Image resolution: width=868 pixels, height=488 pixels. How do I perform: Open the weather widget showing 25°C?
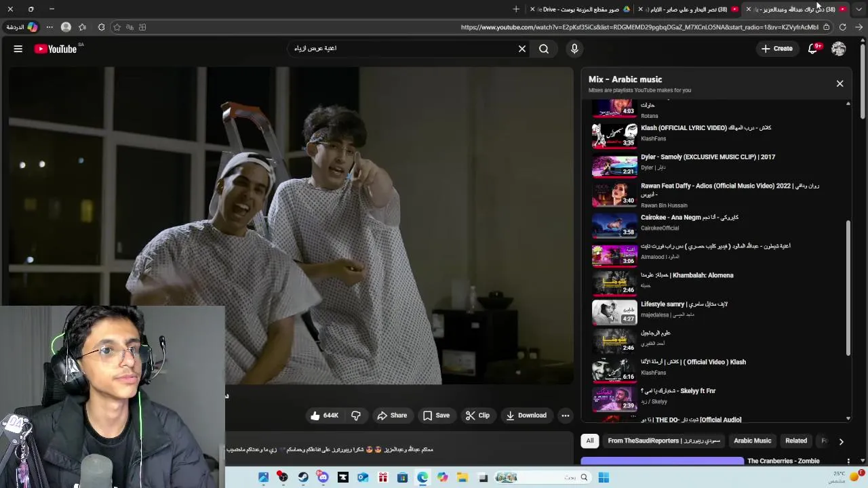coord(845,477)
